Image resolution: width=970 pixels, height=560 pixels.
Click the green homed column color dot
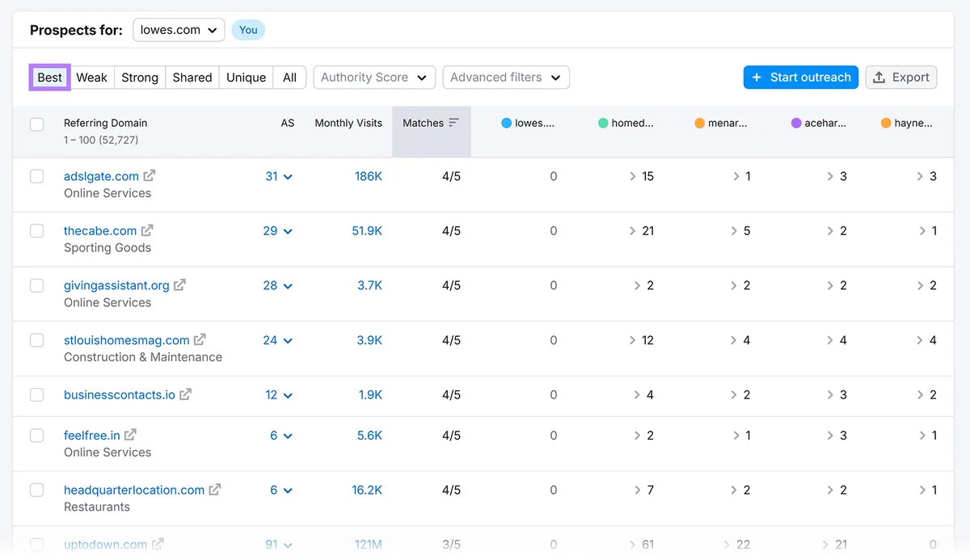point(603,123)
